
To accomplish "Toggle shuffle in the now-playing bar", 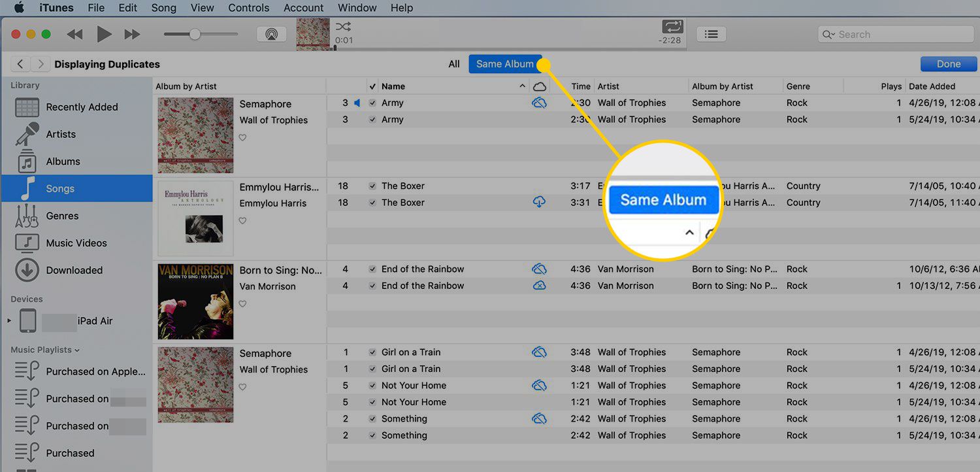I will click(x=344, y=27).
